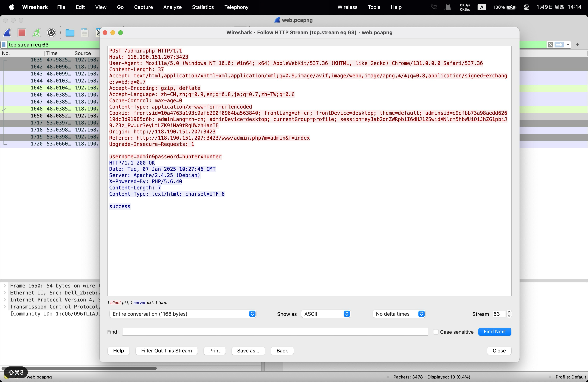Click the Stream number field
This screenshot has height=382, width=588.
click(x=499, y=314)
